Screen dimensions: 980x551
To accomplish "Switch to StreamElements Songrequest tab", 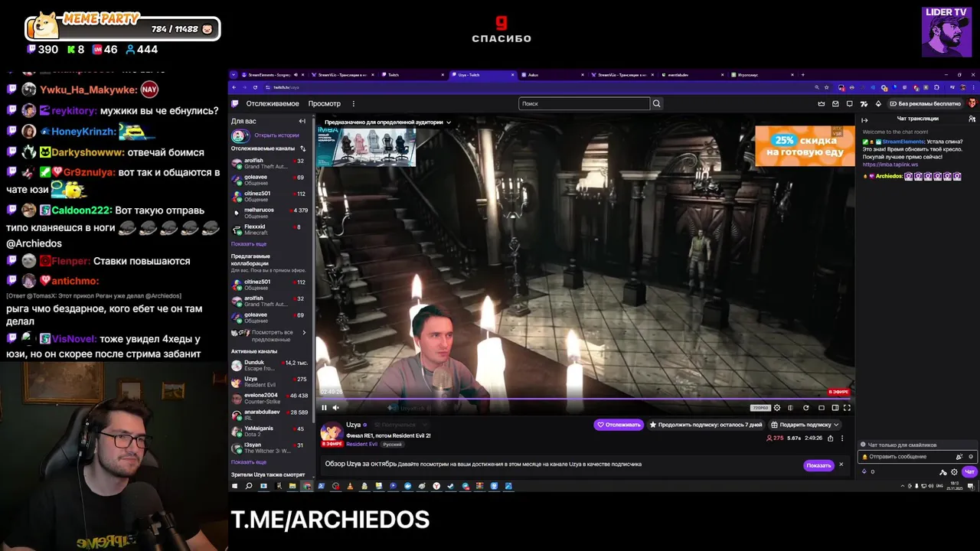I will tap(273, 75).
